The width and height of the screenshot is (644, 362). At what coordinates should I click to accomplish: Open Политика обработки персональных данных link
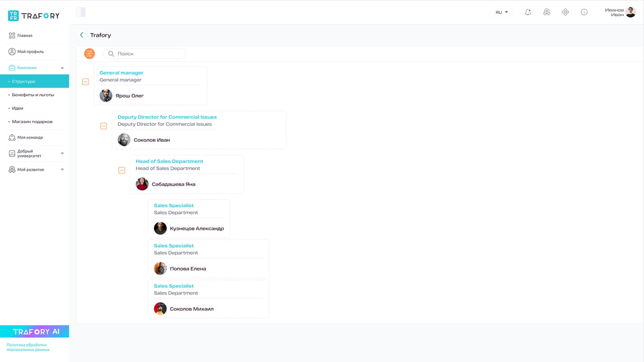pos(28,347)
